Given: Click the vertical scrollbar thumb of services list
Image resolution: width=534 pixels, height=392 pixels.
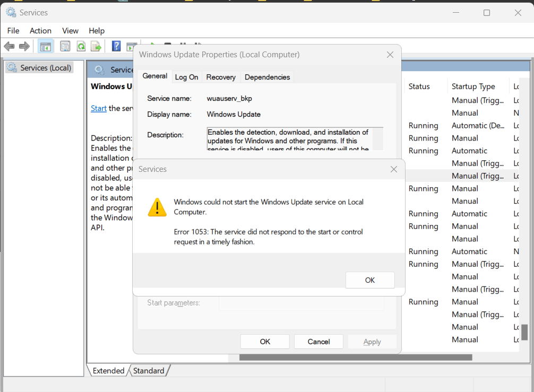Looking at the screenshot, I should tap(524, 332).
